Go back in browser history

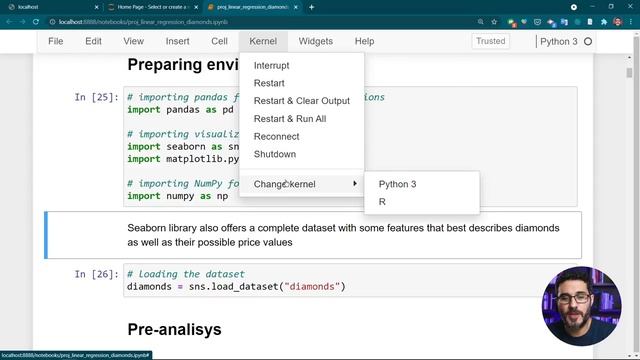[x=9, y=22]
